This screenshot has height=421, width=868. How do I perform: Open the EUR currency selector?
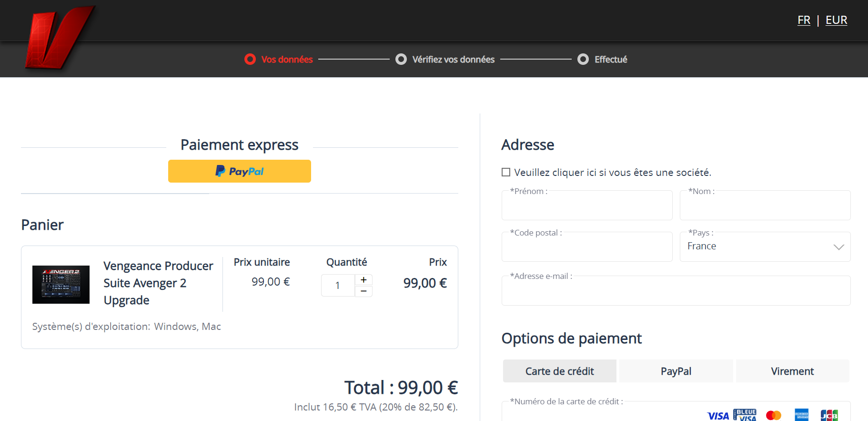(x=836, y=20)
